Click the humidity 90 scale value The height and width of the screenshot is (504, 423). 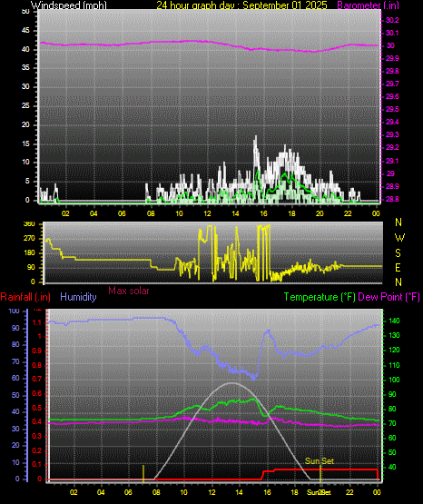15,328
